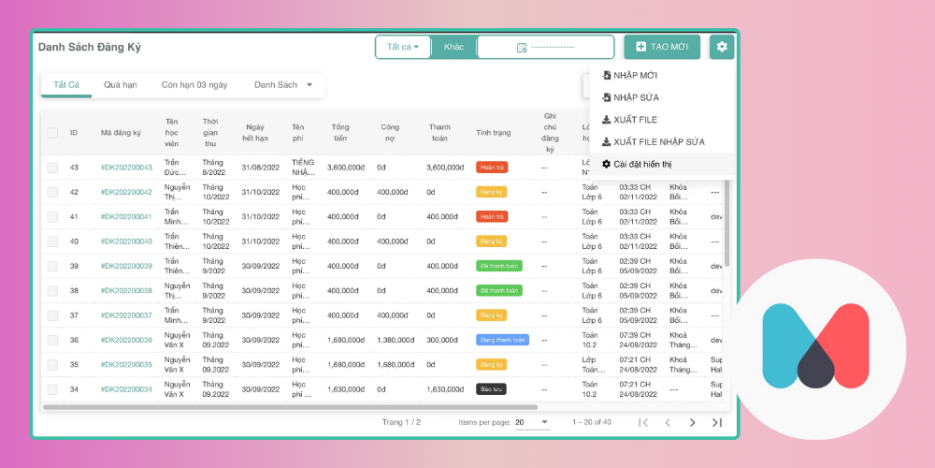Switch to the Quá hạn tab
935x468 pixels.
120,85
